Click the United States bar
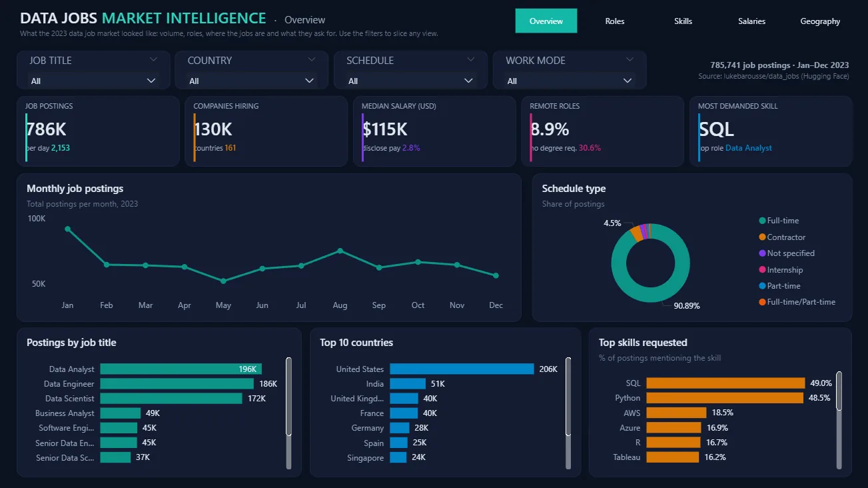 [x=462, y=369]
